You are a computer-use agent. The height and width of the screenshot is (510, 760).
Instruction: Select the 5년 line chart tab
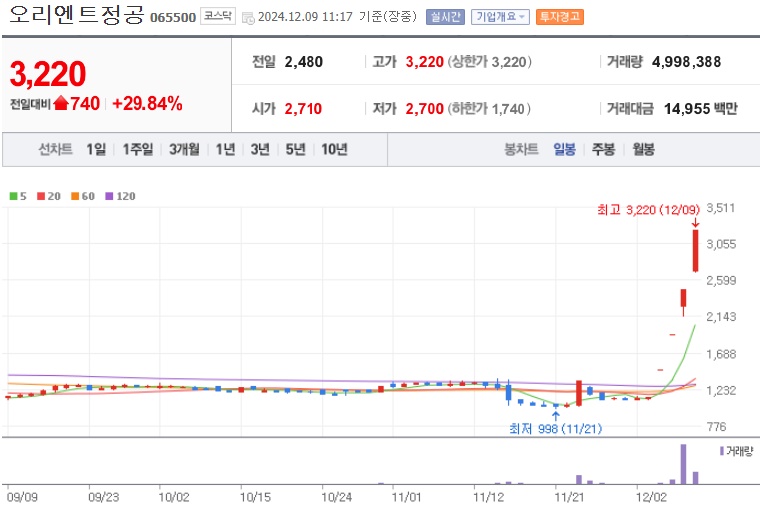[295, 149]
